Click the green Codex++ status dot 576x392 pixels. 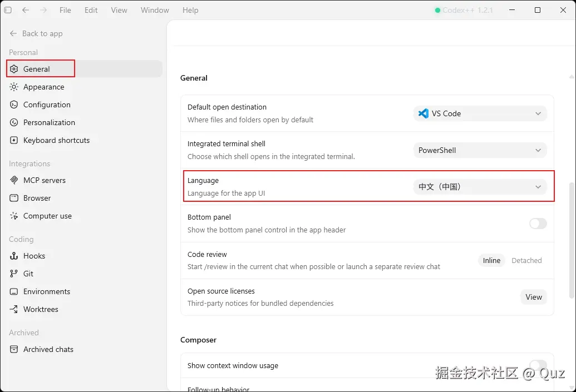(x=437, y=10)
